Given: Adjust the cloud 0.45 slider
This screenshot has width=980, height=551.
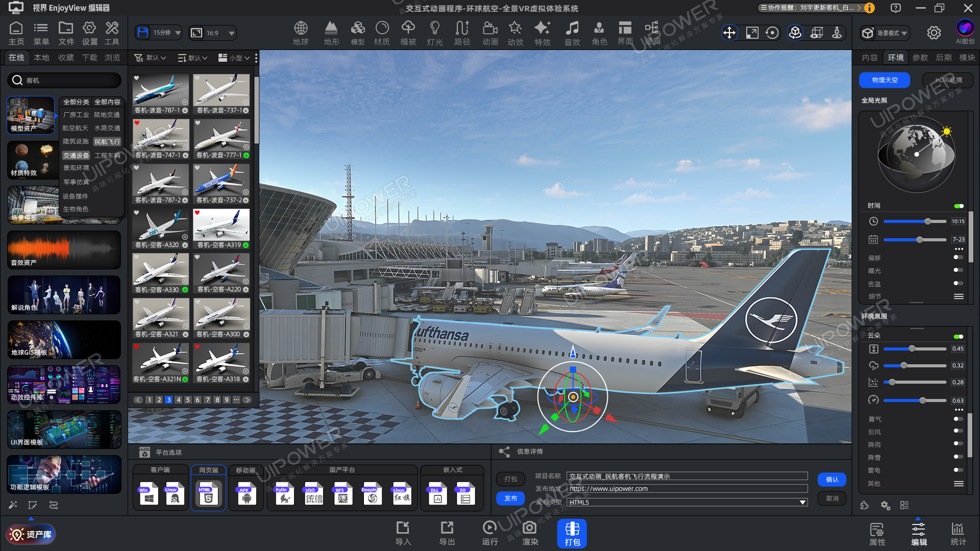Looking at the screenshot, I should [915, 349].
